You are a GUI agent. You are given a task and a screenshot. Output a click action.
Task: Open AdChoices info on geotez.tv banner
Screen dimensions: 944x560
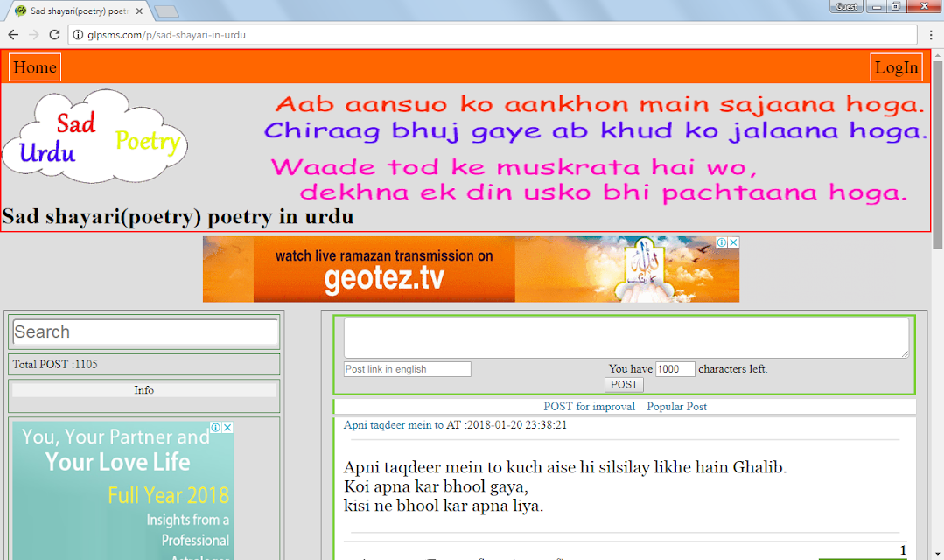721,242
